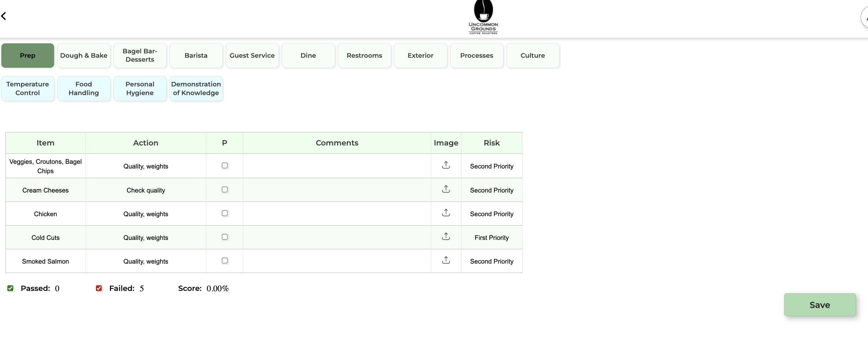This screenshot has height=337, width=868.
Task: Upload an image for Veggies, Croutons, Bagel Chips
Action: 446,165
